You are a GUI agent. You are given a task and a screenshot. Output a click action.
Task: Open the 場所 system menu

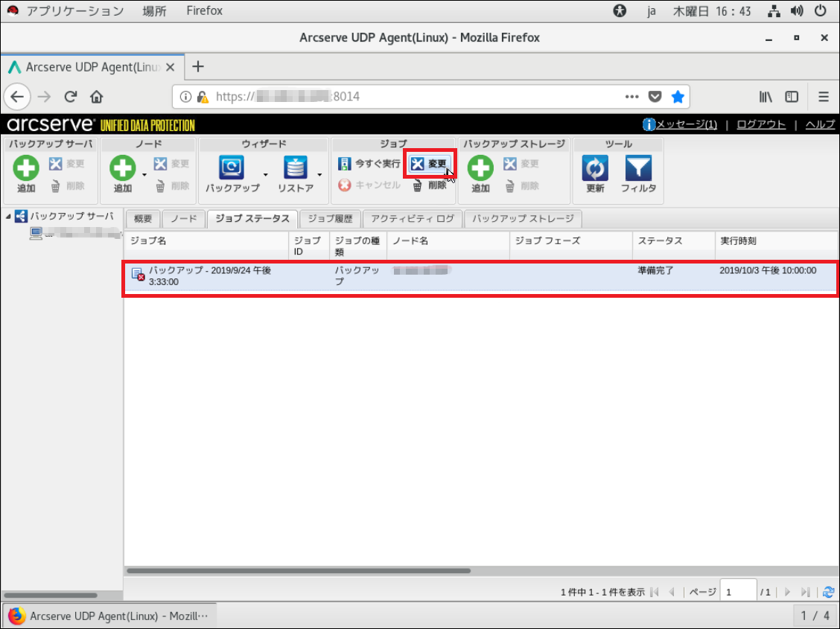pos(154,10)
